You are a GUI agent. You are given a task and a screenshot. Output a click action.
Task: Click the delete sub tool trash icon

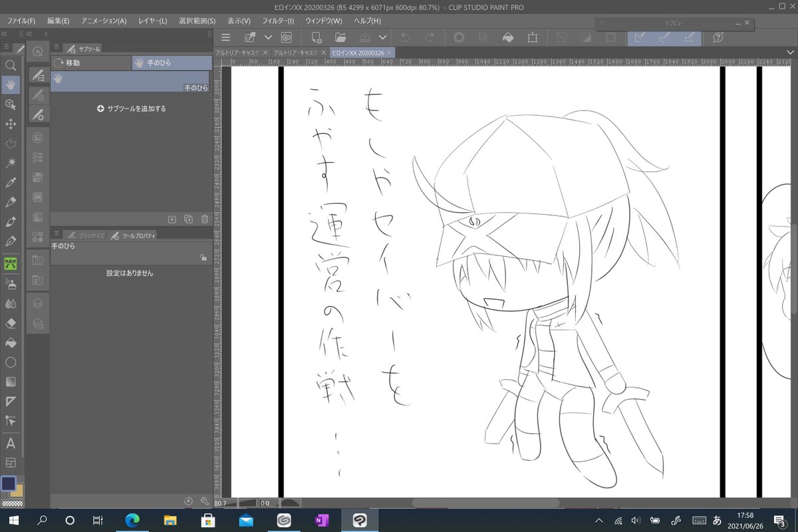pos(205,219)
